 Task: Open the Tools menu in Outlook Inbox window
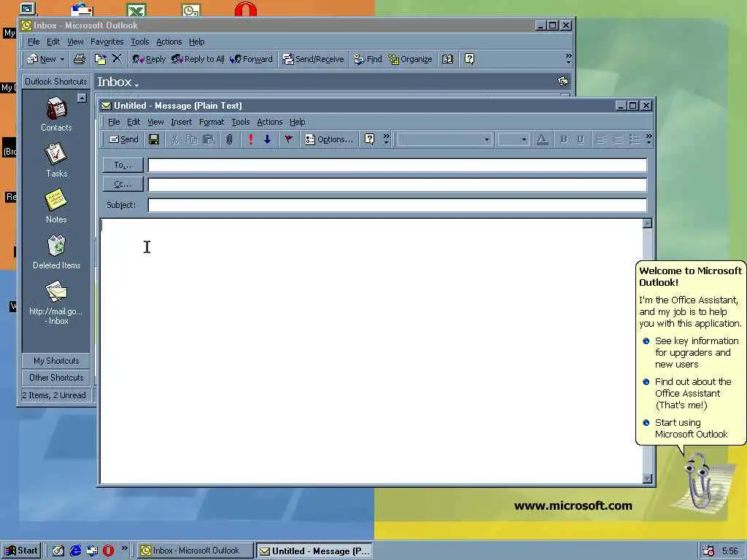coord(140,42)
